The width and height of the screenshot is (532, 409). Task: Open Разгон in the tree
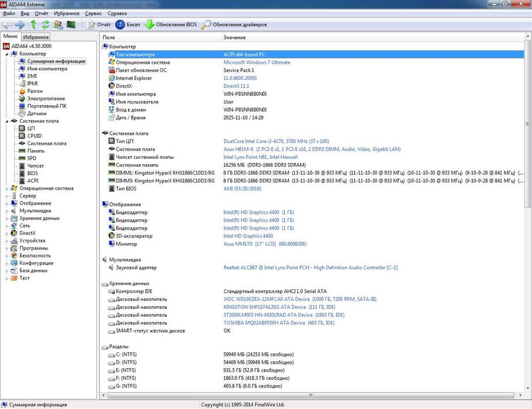[x=35, y=91]
